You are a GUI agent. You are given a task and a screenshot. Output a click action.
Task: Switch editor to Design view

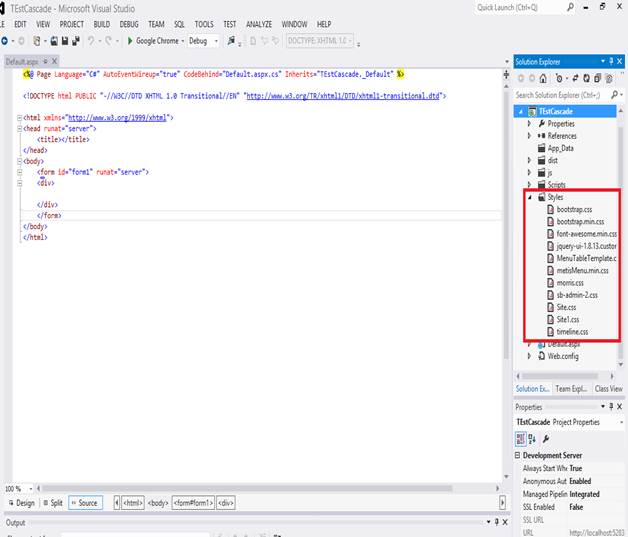tap(21, 503)
